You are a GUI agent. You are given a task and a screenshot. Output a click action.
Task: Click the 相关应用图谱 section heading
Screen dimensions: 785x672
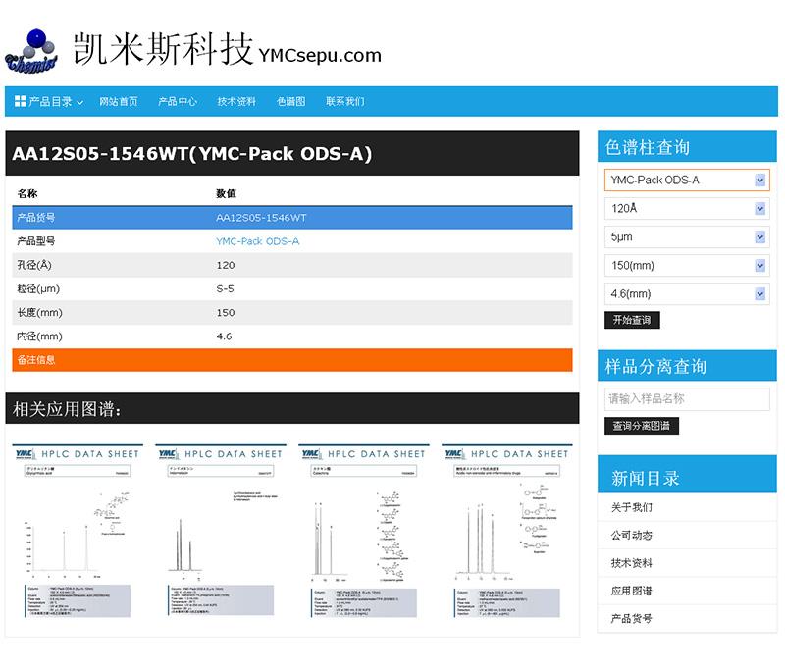tap(67, 409)
